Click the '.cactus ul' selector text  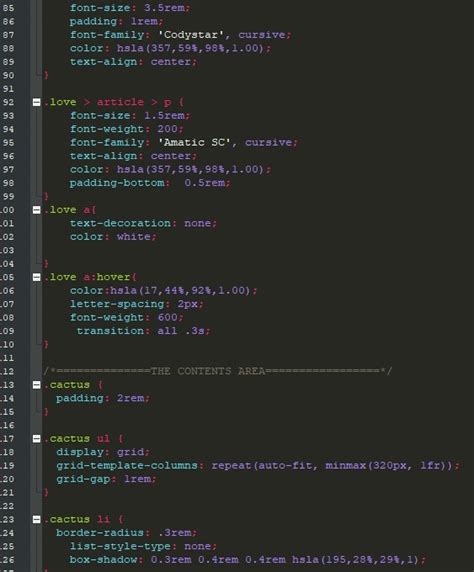coord(77,438)
